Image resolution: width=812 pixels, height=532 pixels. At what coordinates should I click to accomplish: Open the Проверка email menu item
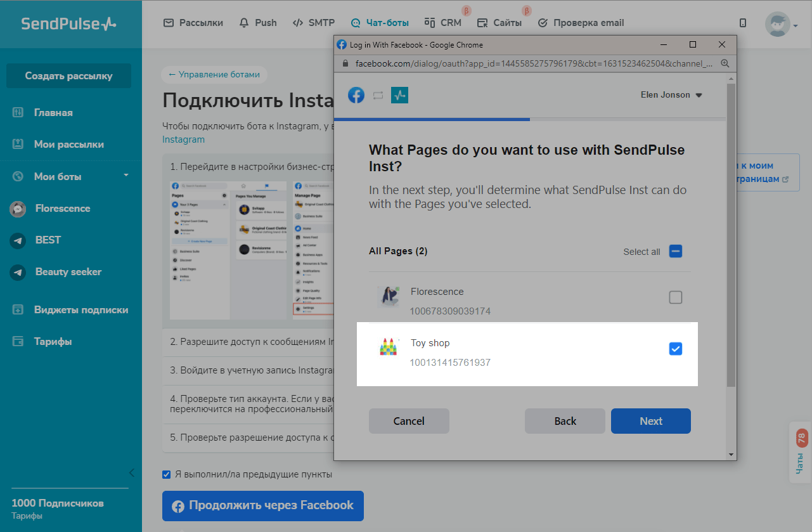click(589, 23)
